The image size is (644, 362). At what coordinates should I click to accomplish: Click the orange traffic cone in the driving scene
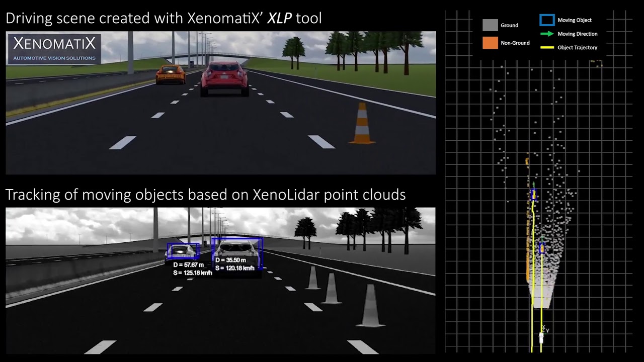click(x=362, y=123)
